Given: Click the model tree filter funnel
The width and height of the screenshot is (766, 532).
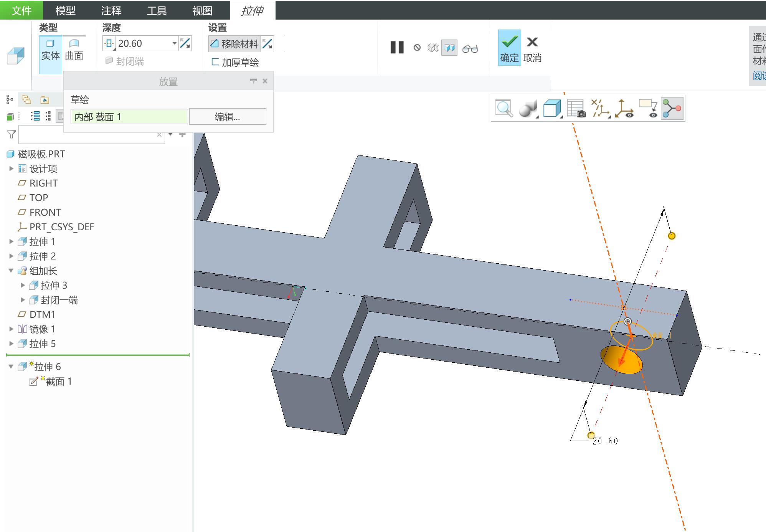Looking at the screenshot, I should pyautogui.click(x=12, y=134).
